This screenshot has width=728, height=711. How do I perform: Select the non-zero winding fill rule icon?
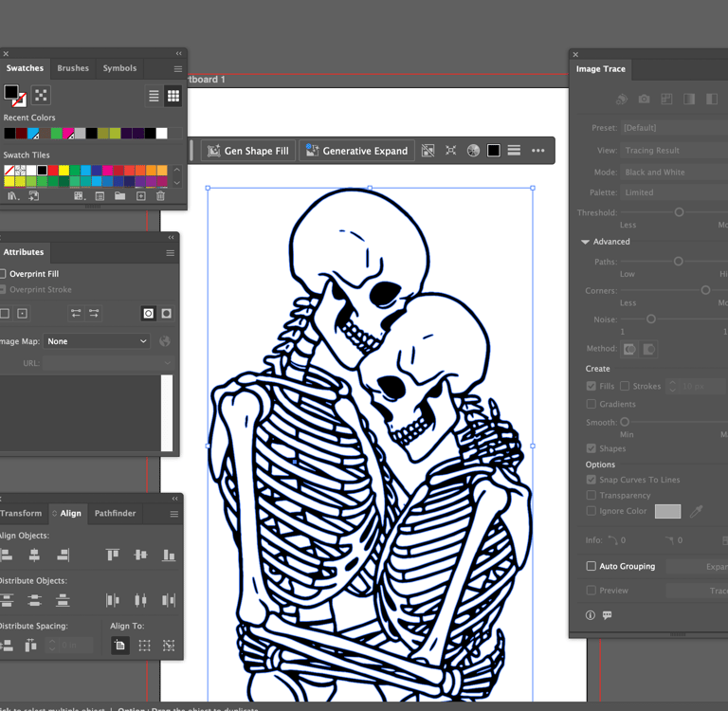149,314
